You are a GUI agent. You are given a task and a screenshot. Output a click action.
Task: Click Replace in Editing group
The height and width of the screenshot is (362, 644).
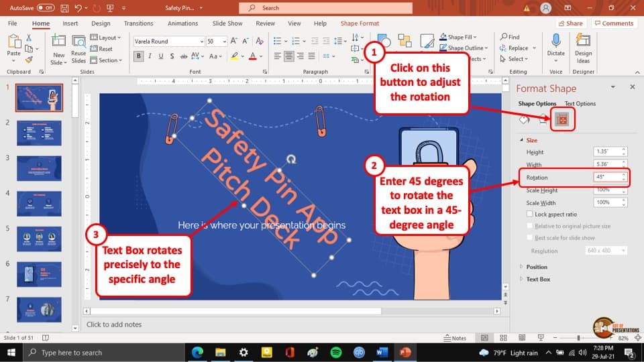tap(514, 48)
